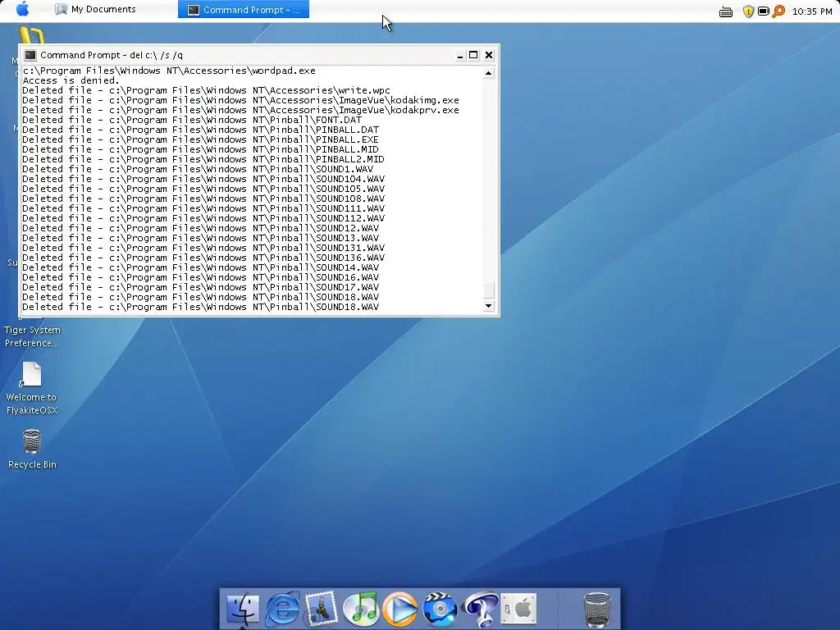This screenshot has width=840, height=630.
Task: Click the kodakimg.exe deleted file line
Action: pos(240,100)
